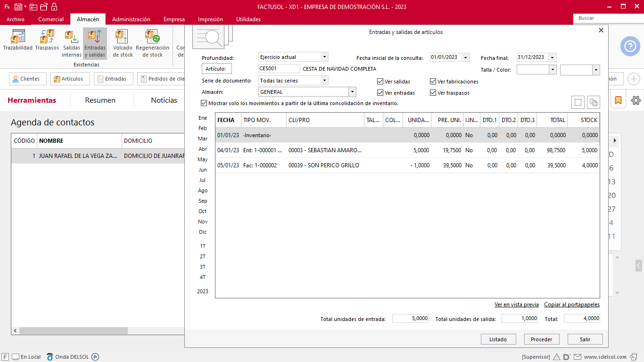Toggle the Ver fabricaciones checkbox
644x362 pixels.
coord(433,82)
